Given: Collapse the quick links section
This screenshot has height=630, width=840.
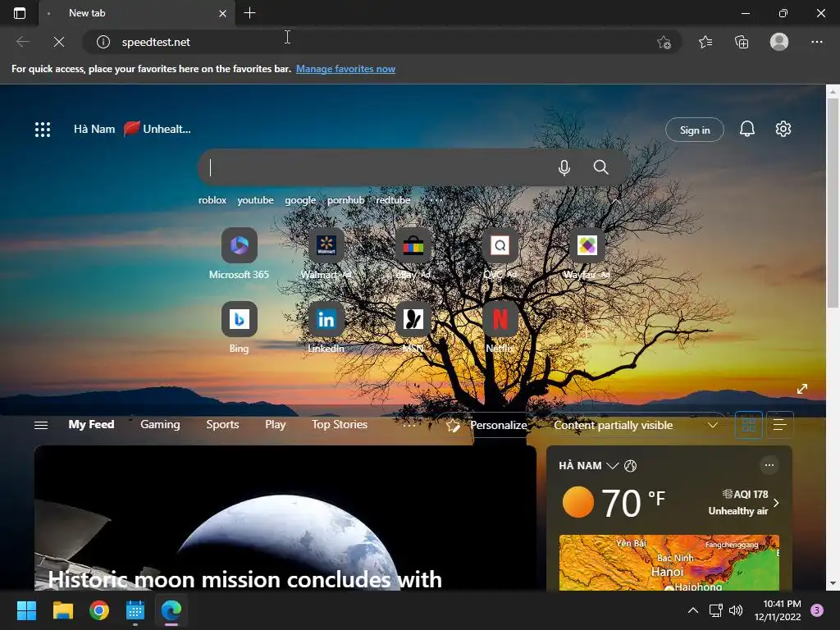Looking at the screenshot, I should [617, 201].
